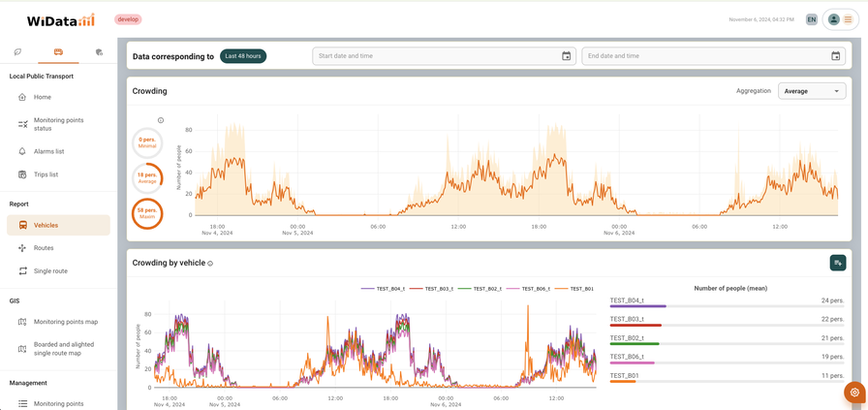868x410 pixels.
Task: Click the add-to-list button in Crowding by vehicle
Action: [x=838, y=264]
